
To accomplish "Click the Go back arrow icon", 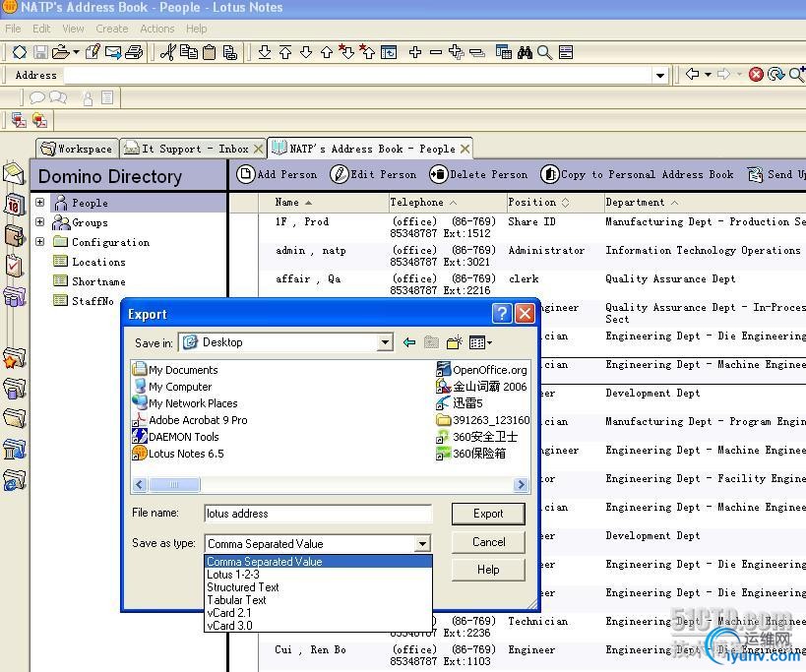I will [693, 75].
